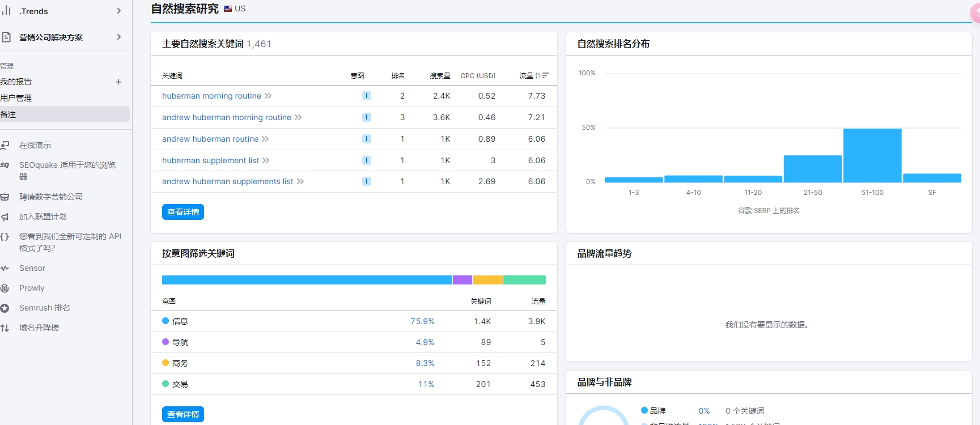This screenshot has width=980, height=425.
Task: Click the 排名 column header
Action: (398, 75)
